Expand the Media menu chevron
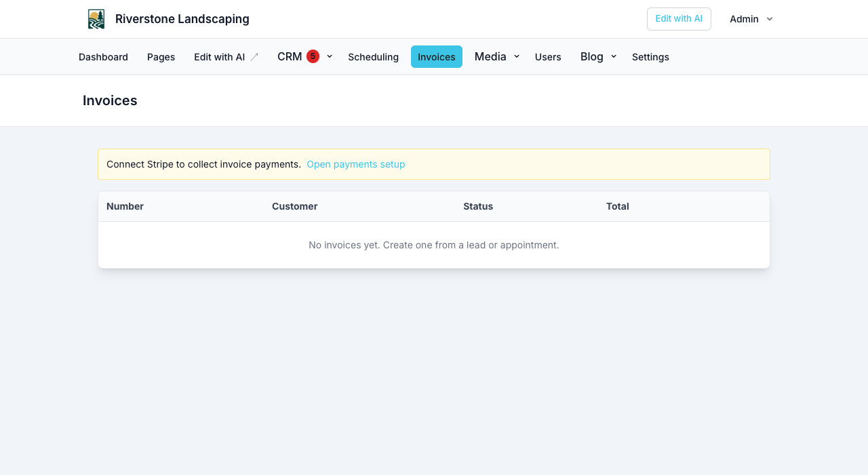The image size is (868, 475). point(517,56)
